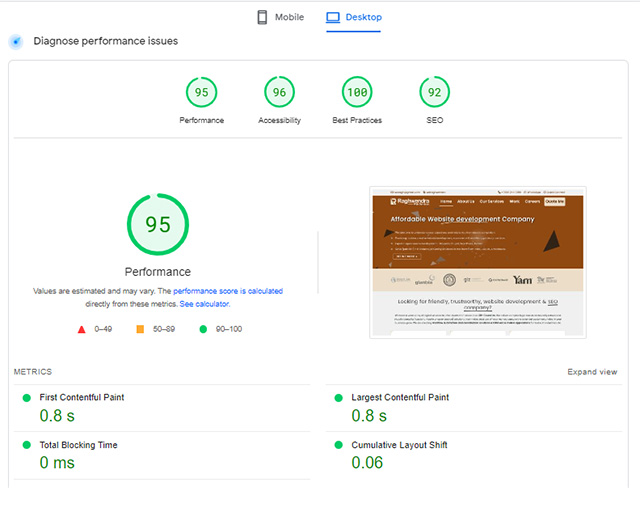Open the Accessibility 96 score gauge
The image size is (640, 512).
point(279,92)
